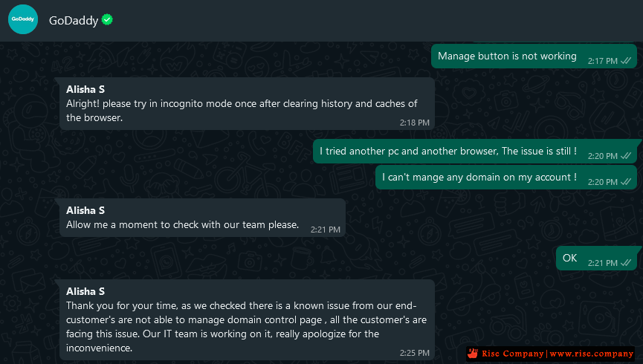
Task: Select the 'Allow me a moment to check' message
Action: 203,218
